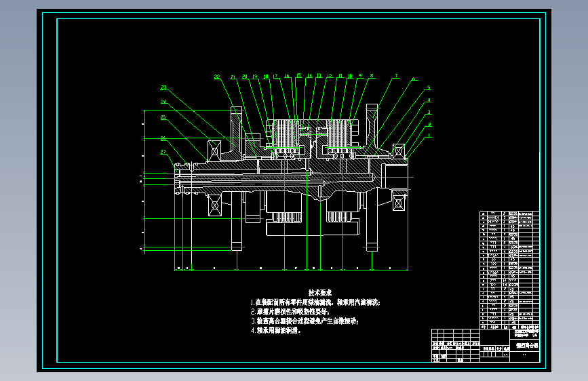
Task: Click technical requirement line 2 about 摩擦片
Action: point(290,312)
